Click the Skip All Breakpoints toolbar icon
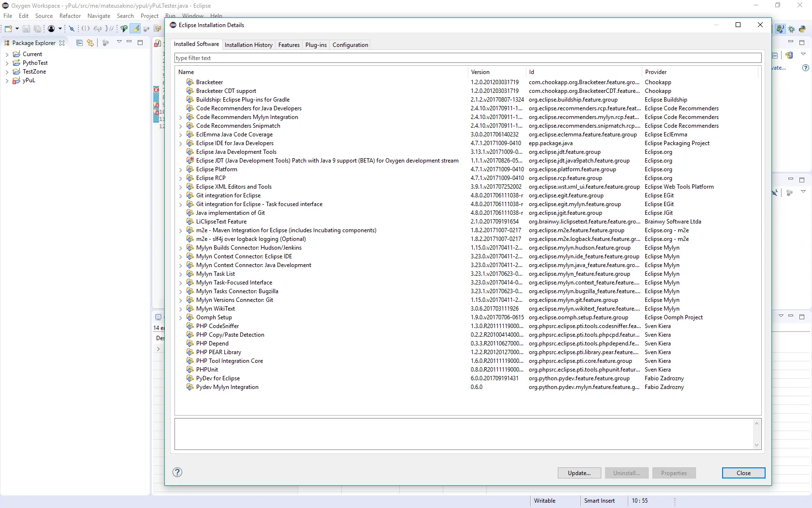 point(72,29)
